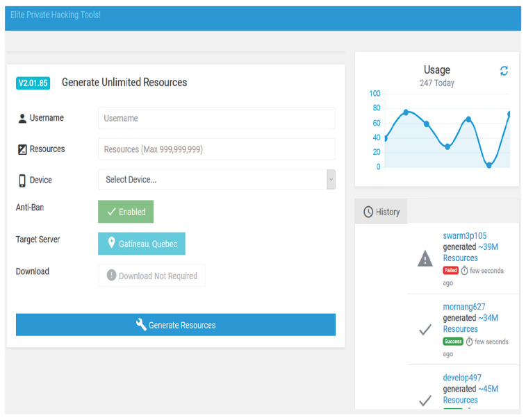Focus the Resources amount input field

(216, 149)
